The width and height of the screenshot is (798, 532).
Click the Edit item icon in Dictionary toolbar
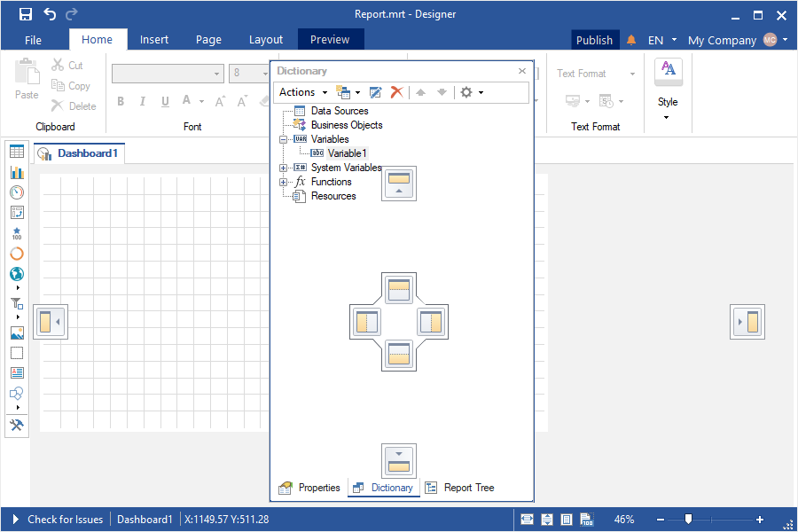pyautogui.click(x=376, y=92)
